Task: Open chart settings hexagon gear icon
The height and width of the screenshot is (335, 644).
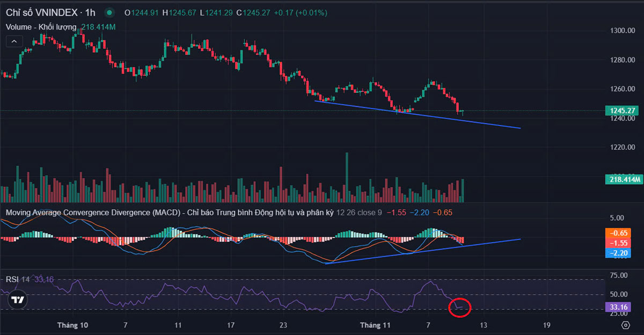Action: (625, 325)
